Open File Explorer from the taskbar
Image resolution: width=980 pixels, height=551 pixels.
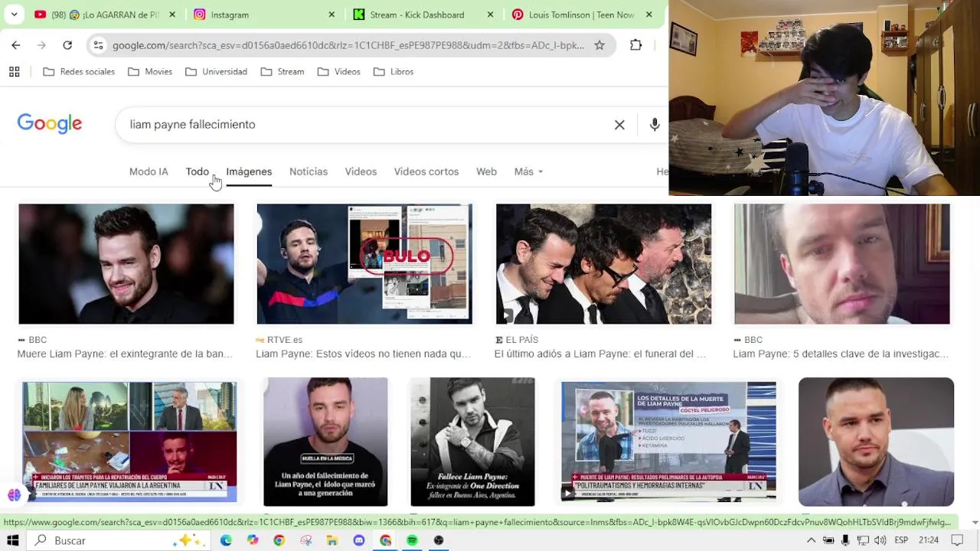(332, 540)
